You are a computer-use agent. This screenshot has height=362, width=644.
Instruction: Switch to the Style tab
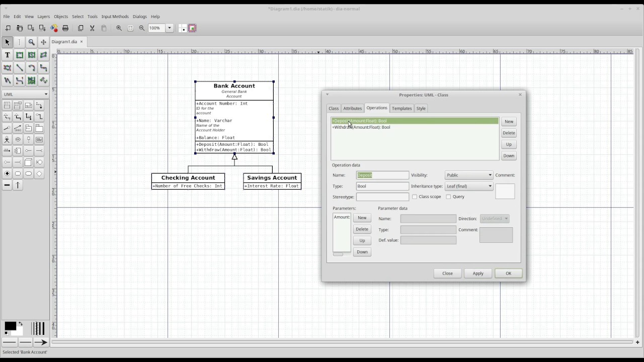coord(421,108)
